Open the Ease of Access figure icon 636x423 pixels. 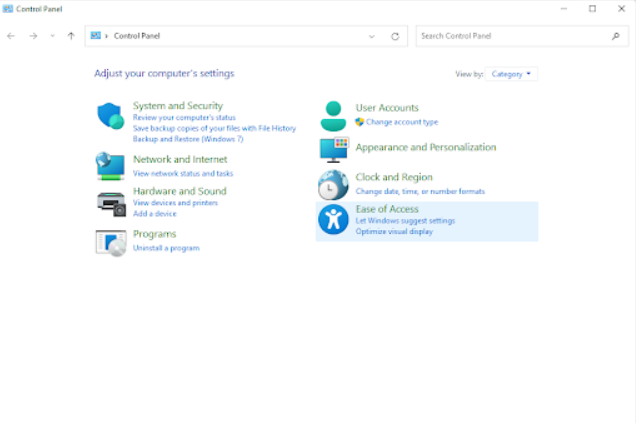(x=333, y=219)
